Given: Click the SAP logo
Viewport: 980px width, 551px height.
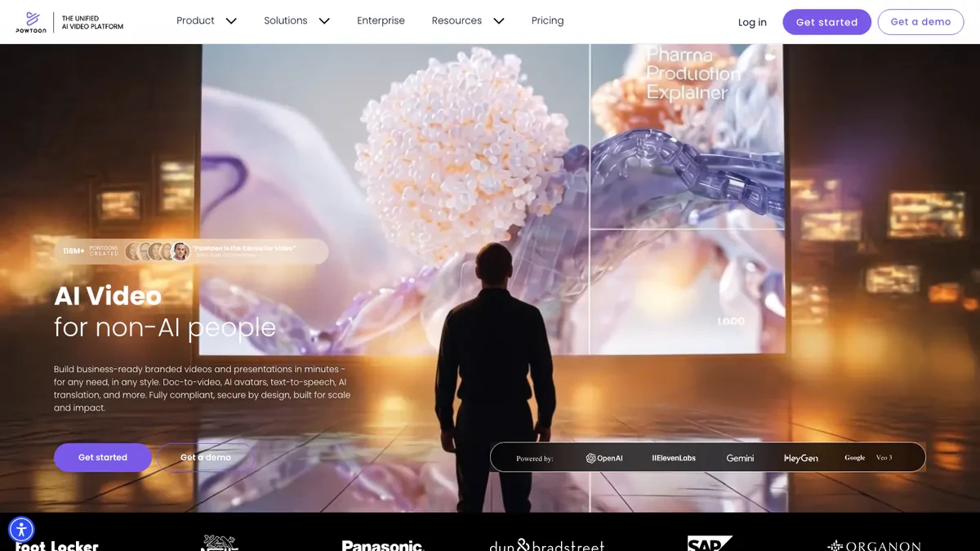Looking at the screenshot, I should [709, 544].
